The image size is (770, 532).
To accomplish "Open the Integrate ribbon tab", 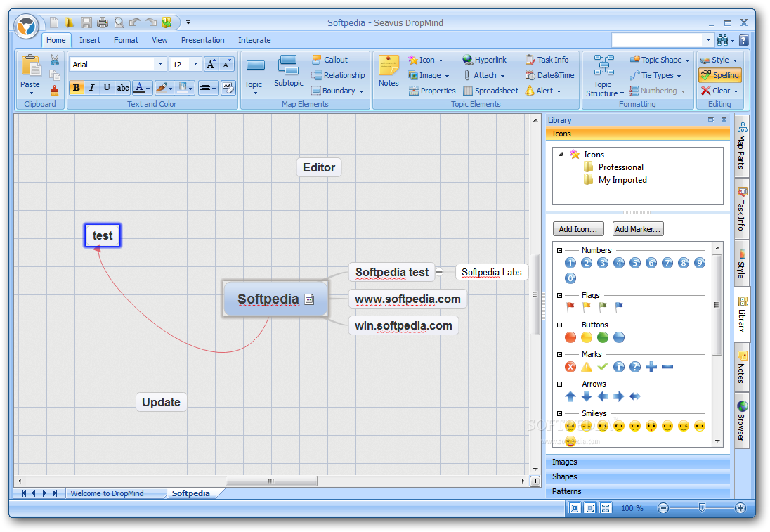I will 254,40.
